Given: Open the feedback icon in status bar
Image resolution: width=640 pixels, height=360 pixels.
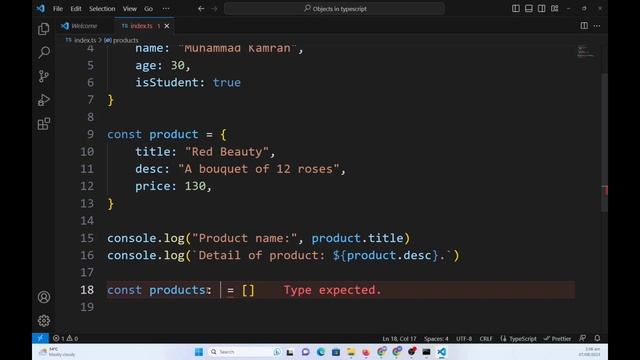Looking at the screenshot, I should pyautogui.click(x=582, y=338).
